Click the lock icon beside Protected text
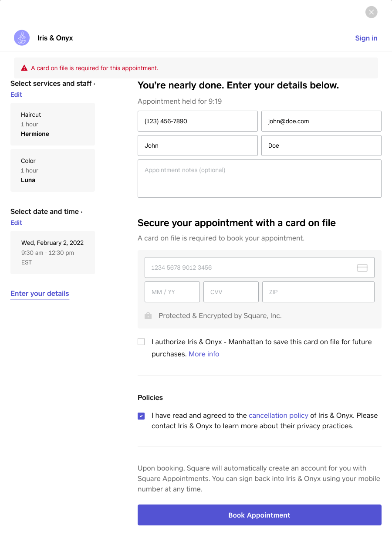 [148, 316]
